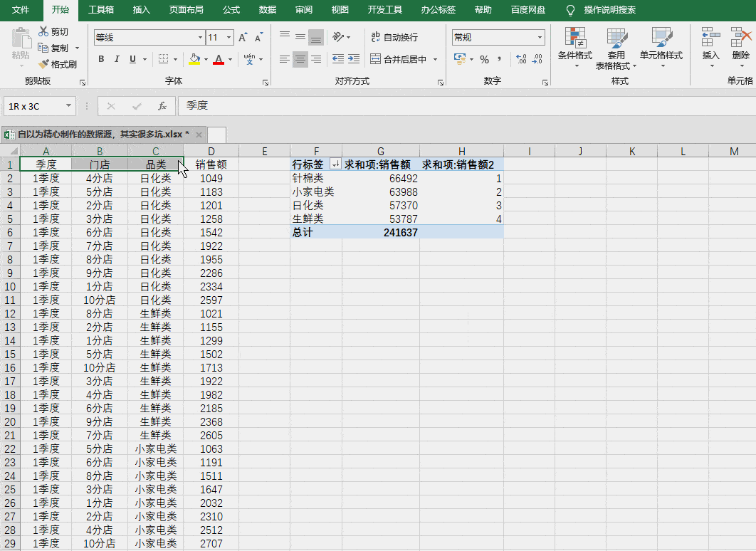Toggle Underline formatting
Viewport: 756px width, 551px height.
[x=132, y=59]
